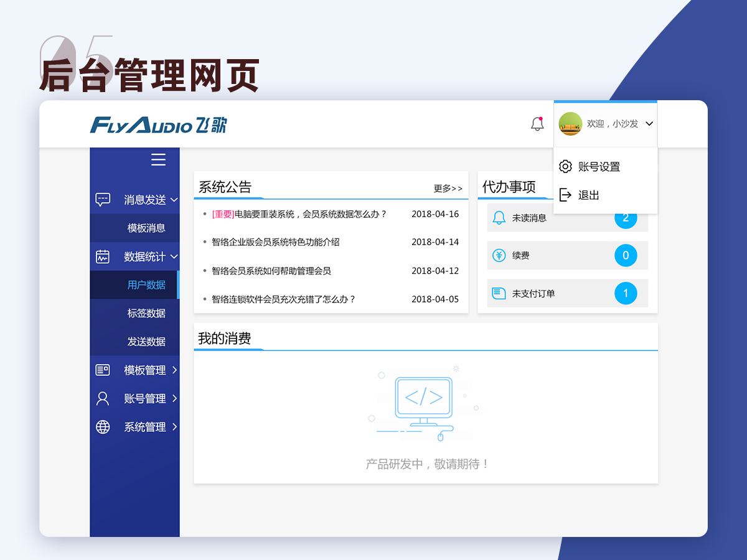This screenshot has height=560, width=747.
Task: Click the notification bell in the top bar
Action: coord(537,124)
